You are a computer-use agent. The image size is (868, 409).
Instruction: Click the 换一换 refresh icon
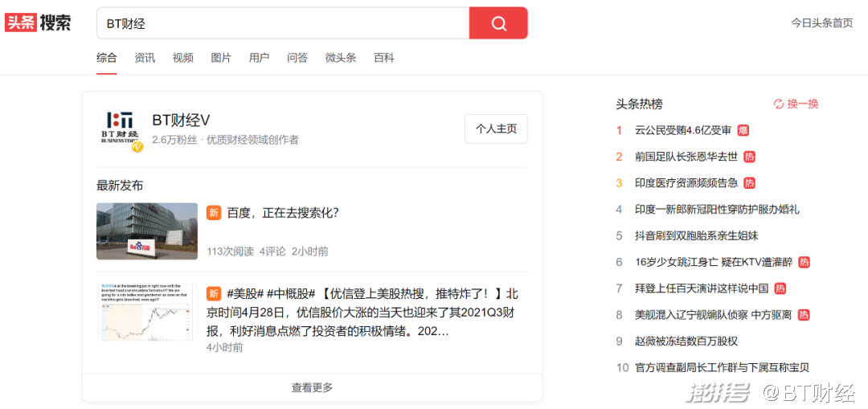(778, 104)
